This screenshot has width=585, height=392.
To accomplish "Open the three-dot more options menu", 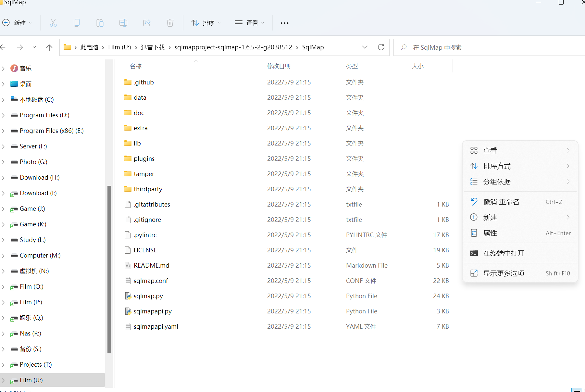I will tap(285, 23).
